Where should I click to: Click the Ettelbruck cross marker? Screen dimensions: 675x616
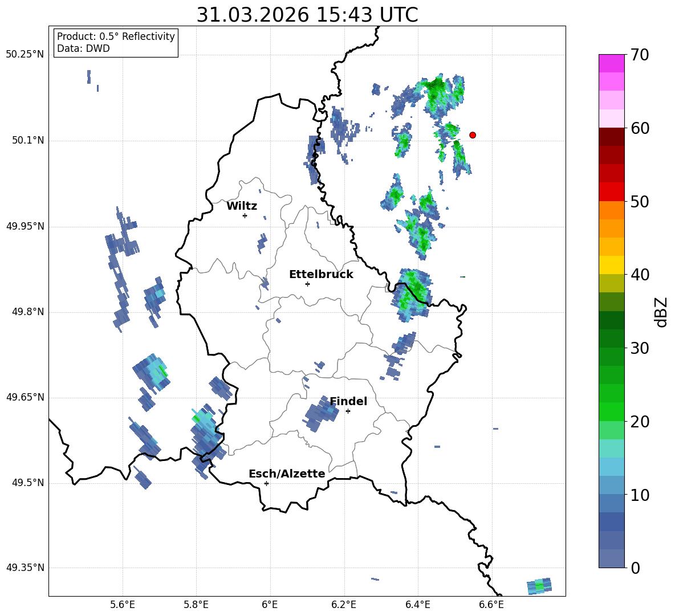(307, 284)
